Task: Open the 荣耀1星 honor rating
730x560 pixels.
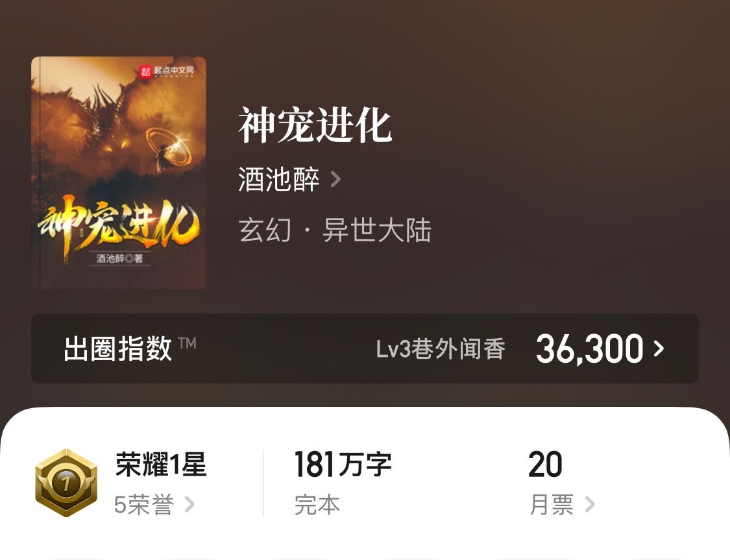Action: coord(161,464)
